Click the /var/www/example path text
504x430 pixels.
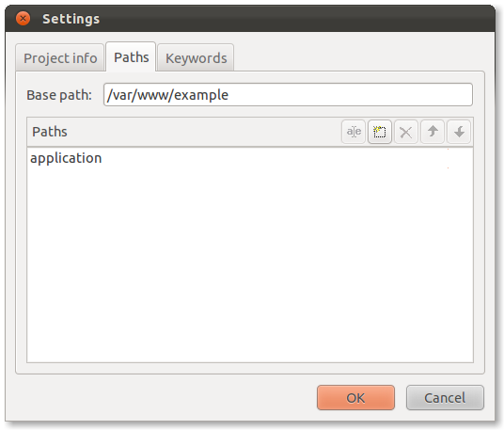click(x=167, y=95)
